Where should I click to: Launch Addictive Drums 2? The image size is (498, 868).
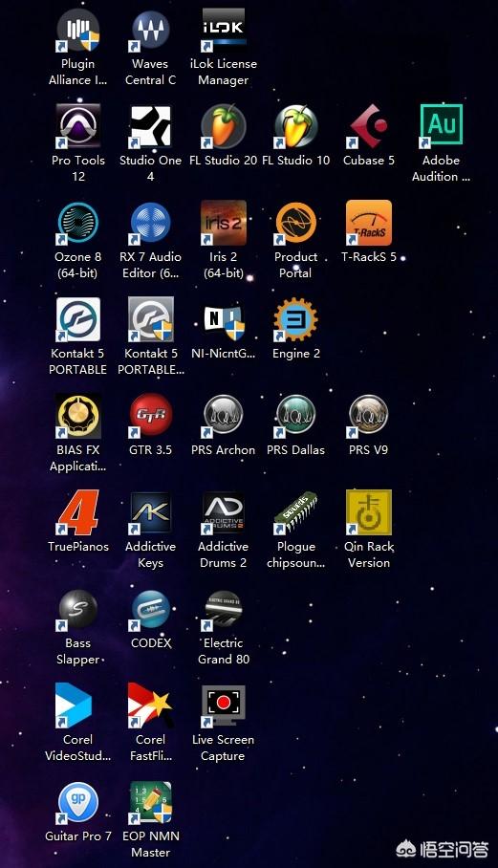click(x=224, y=512)
